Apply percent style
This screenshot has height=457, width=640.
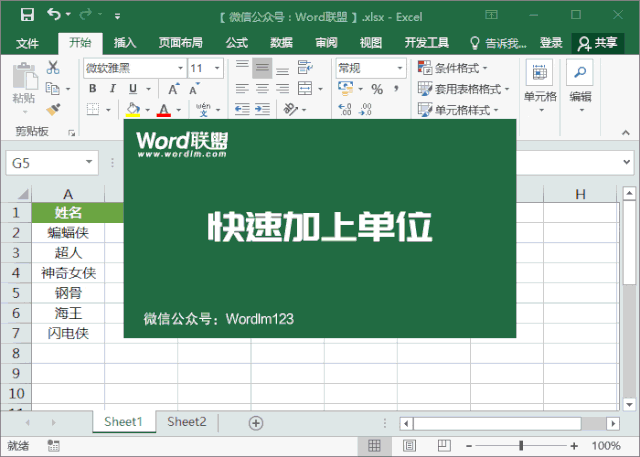(377, 89)
